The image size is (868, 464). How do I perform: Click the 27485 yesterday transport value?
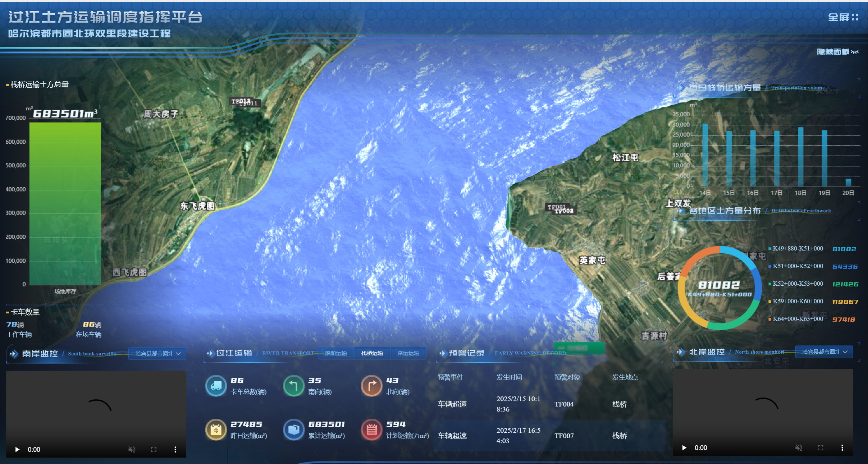(x=246, y=424)
